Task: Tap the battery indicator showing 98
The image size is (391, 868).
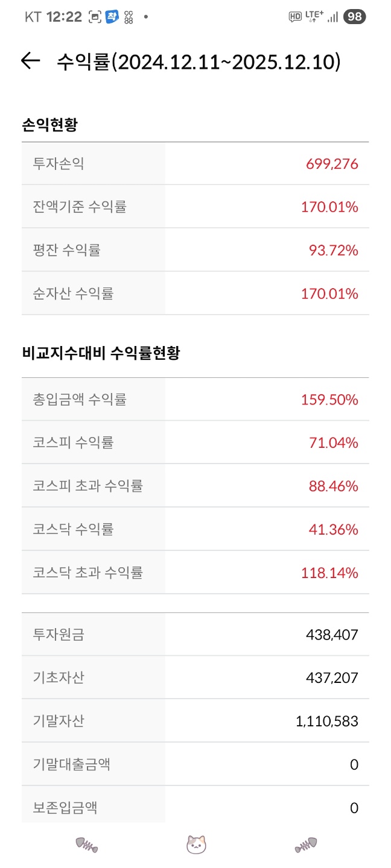Action: click(x=354, y=17)
